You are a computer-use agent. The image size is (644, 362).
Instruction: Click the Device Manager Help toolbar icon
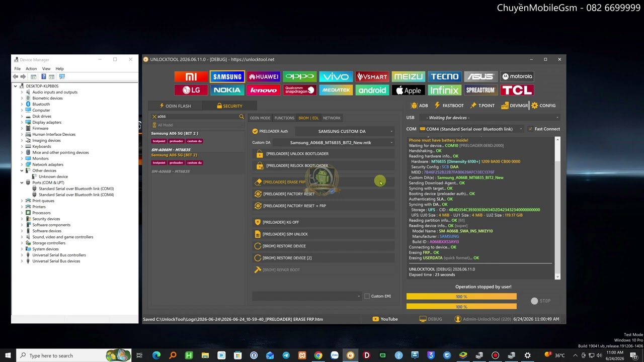tap(44, 76)
